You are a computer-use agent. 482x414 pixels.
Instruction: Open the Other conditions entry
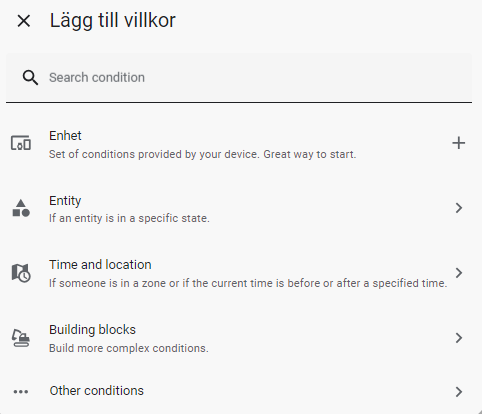point(239,391)
